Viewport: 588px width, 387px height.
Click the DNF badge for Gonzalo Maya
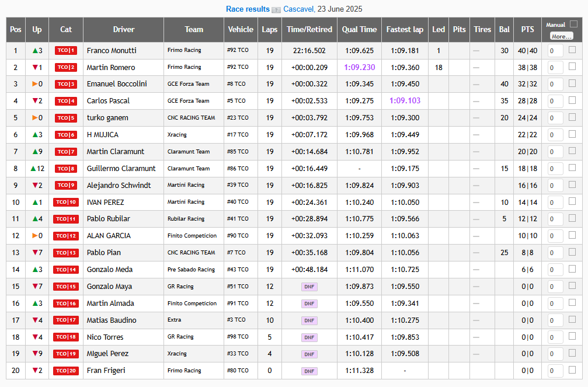pyautogui.click(x=309, y=287)
